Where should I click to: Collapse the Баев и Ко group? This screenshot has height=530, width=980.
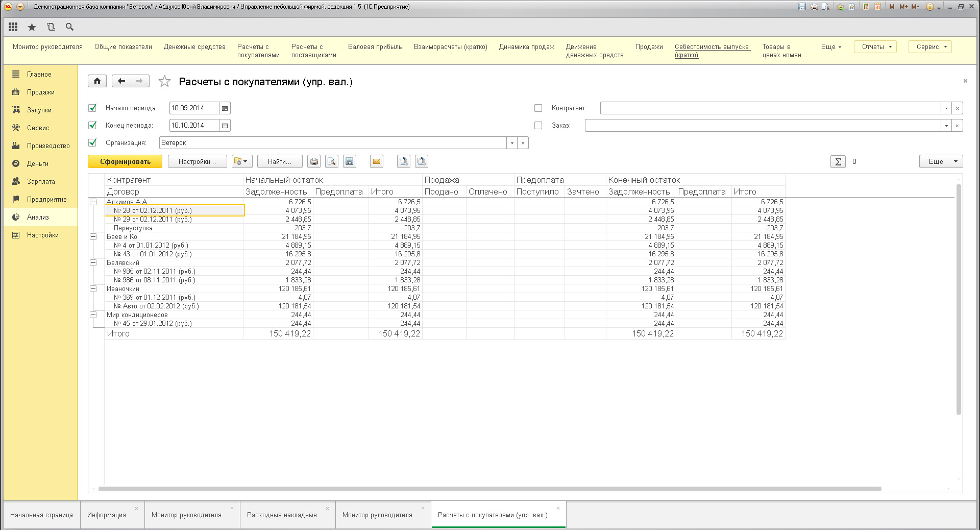pyautogui.click(x=93, y=237)
